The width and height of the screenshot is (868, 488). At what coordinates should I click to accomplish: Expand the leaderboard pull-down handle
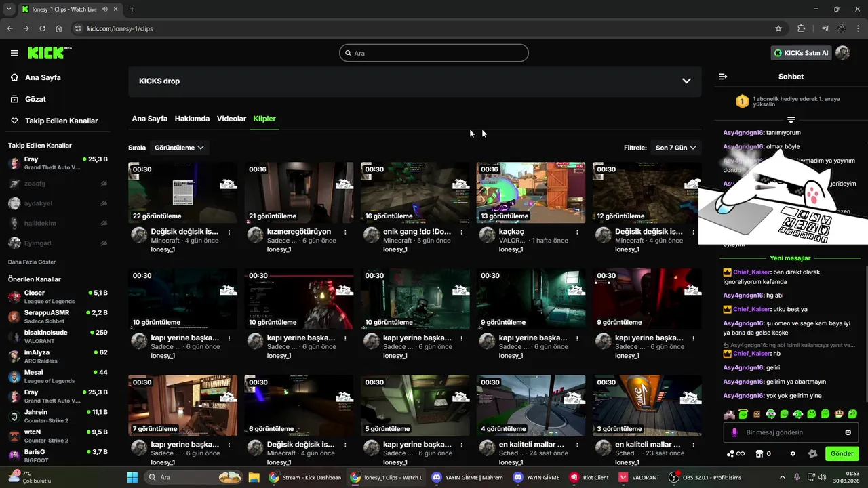(791, 120)
